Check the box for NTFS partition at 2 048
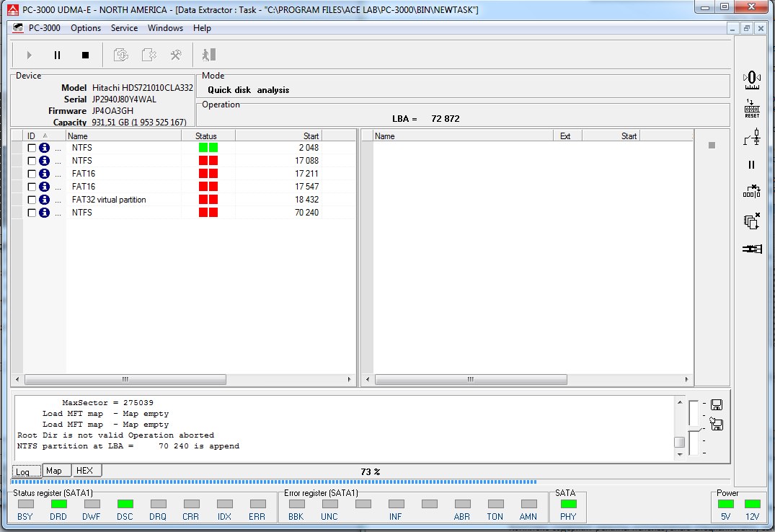 [x=32, y=148]
